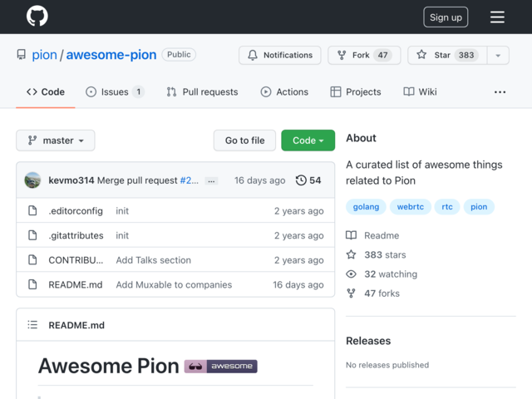Click the Notifications bell button
532x399 pixels.
coord(280,55)
